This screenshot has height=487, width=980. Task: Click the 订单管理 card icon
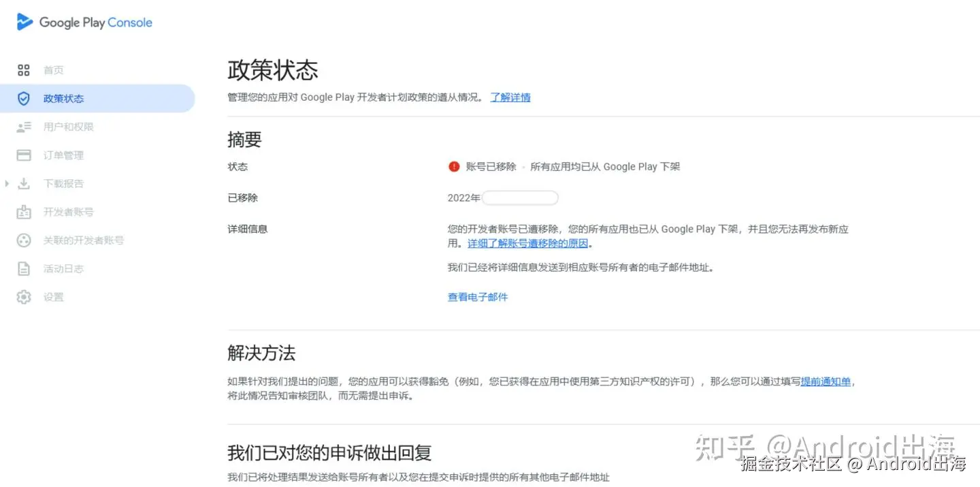coord(24,155)
